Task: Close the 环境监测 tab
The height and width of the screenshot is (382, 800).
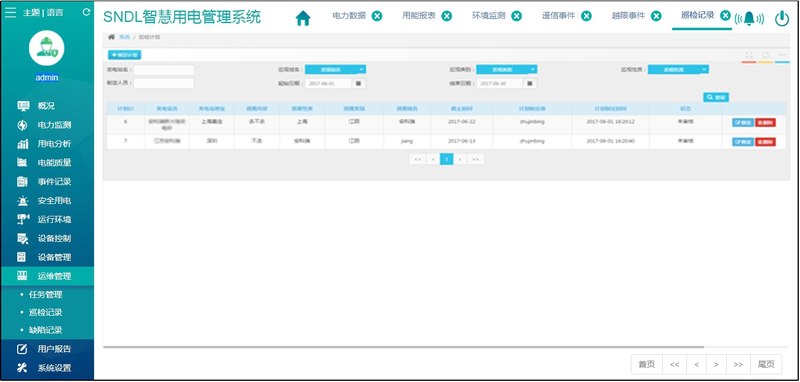Action: point(516,16)
